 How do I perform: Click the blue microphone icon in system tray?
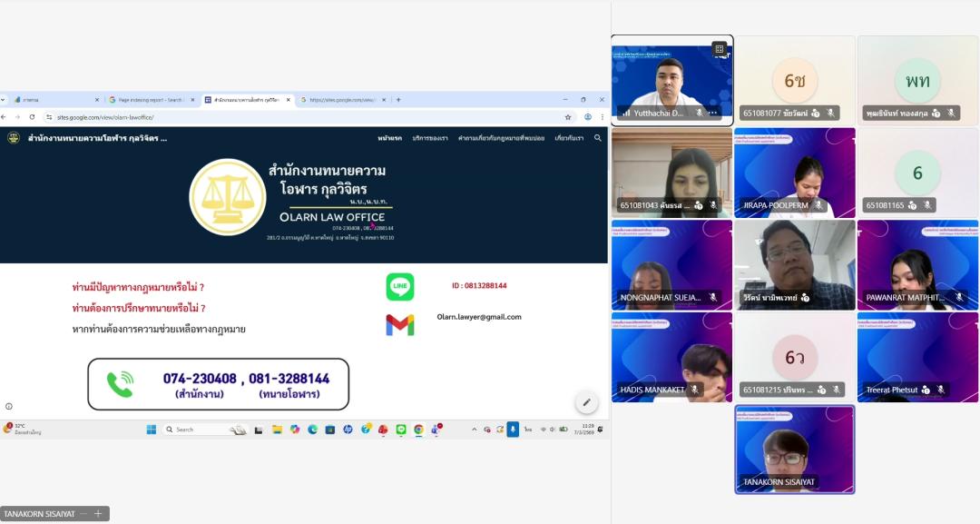pos(513,430)
